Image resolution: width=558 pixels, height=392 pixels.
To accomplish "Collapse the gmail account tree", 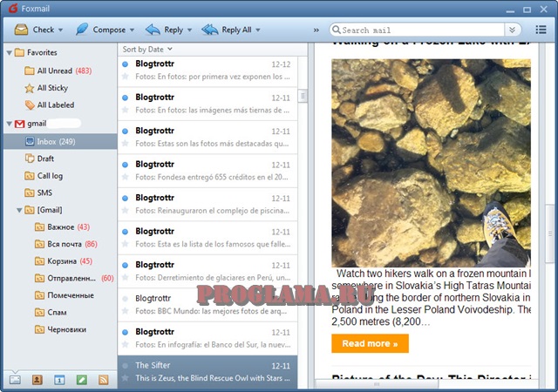I will tap(10, 124).
